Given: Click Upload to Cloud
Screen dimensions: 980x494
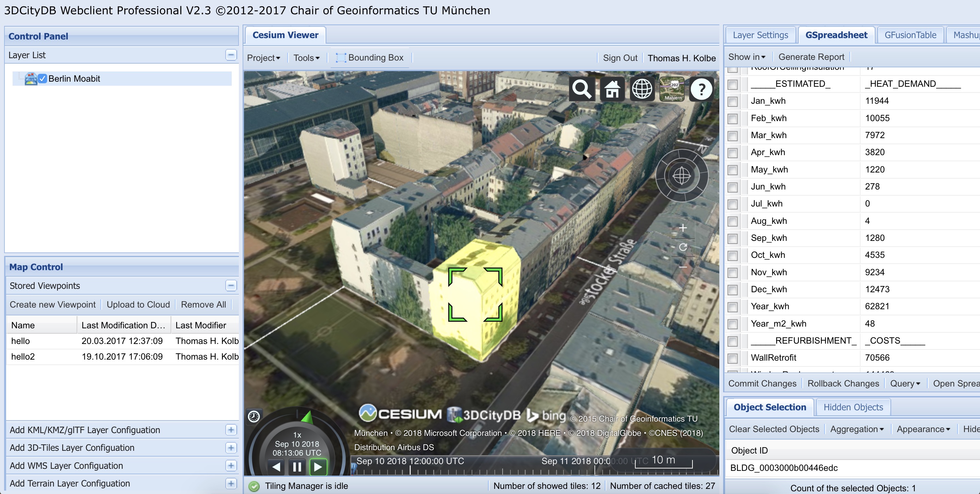Looking at the screenshot, I should point(138,304).
